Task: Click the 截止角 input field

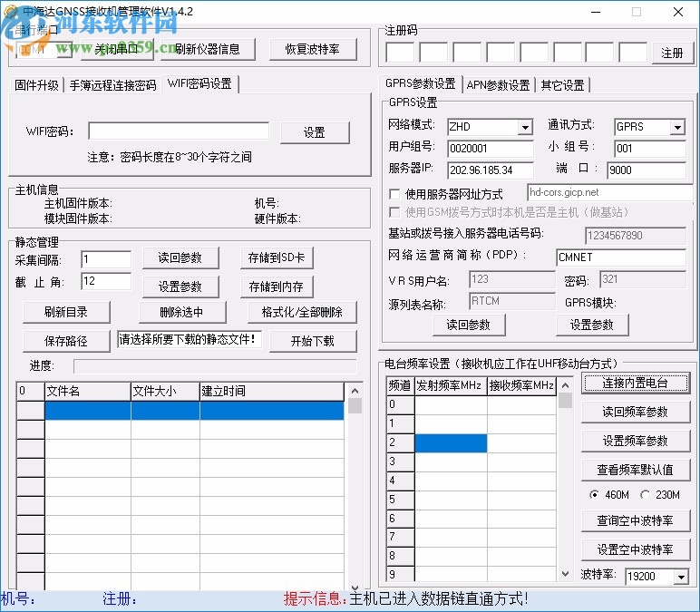Action: [x=106, y=281]
